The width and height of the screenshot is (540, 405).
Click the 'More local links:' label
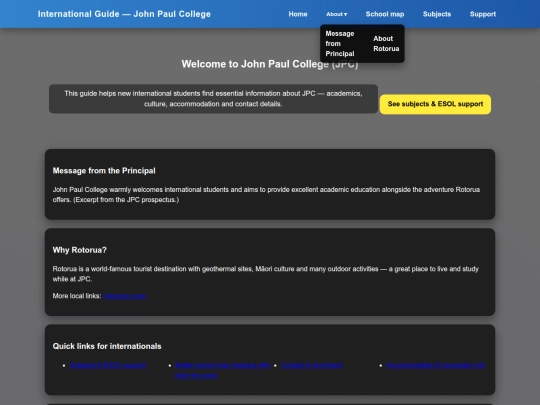click(x=77, y=296)
